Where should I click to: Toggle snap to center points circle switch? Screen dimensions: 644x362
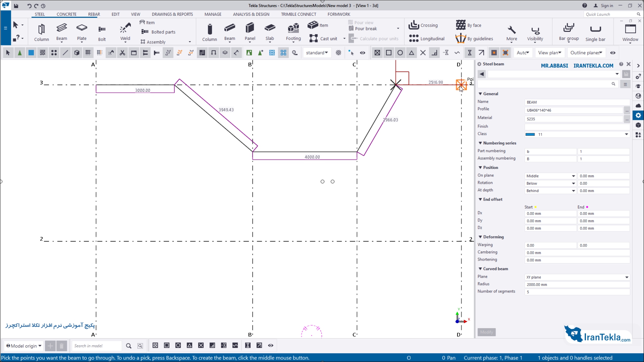coord(400,53)
